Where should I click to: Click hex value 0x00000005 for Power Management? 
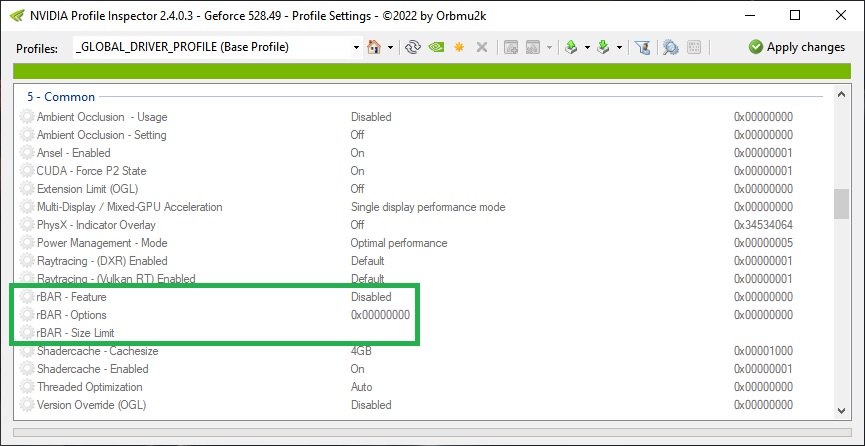[x=763, y=243]
